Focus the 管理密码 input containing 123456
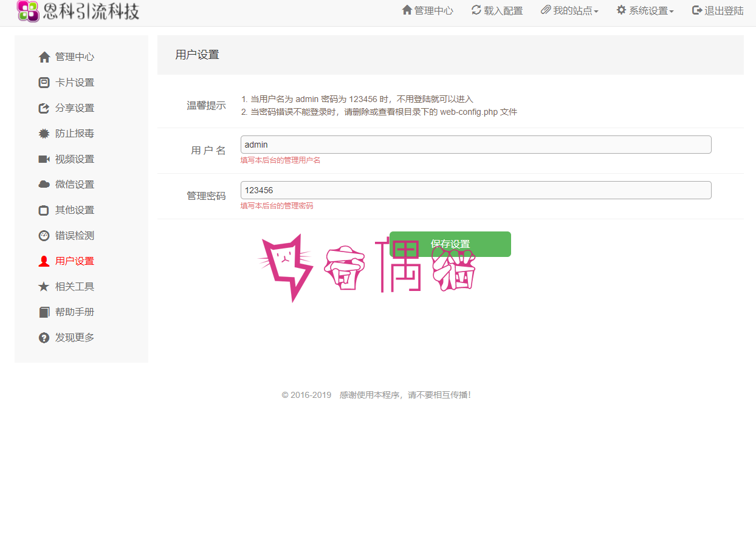 coord(476,190)
